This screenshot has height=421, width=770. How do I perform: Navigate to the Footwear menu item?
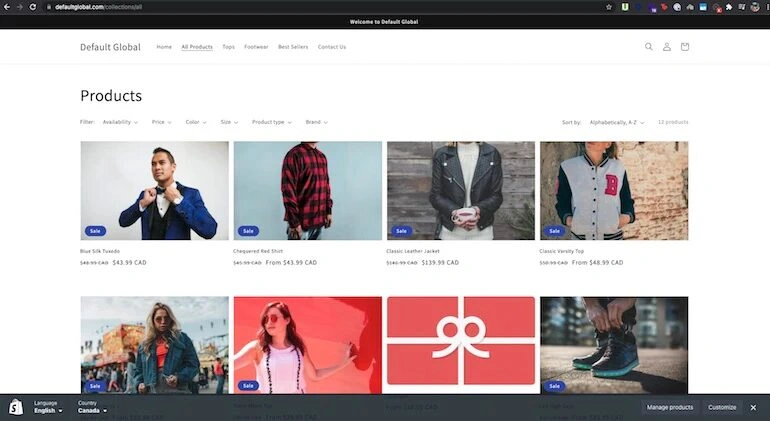click(256, 47)
